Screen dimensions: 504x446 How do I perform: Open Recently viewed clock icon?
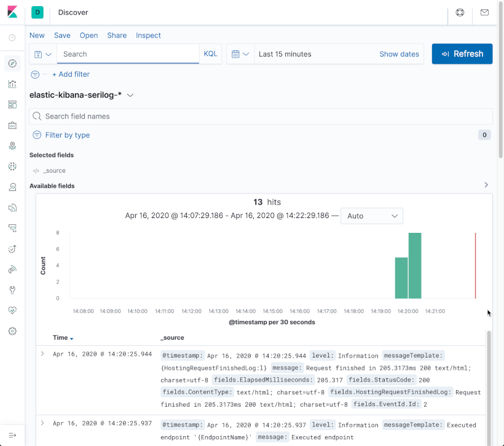click(12, 38)
